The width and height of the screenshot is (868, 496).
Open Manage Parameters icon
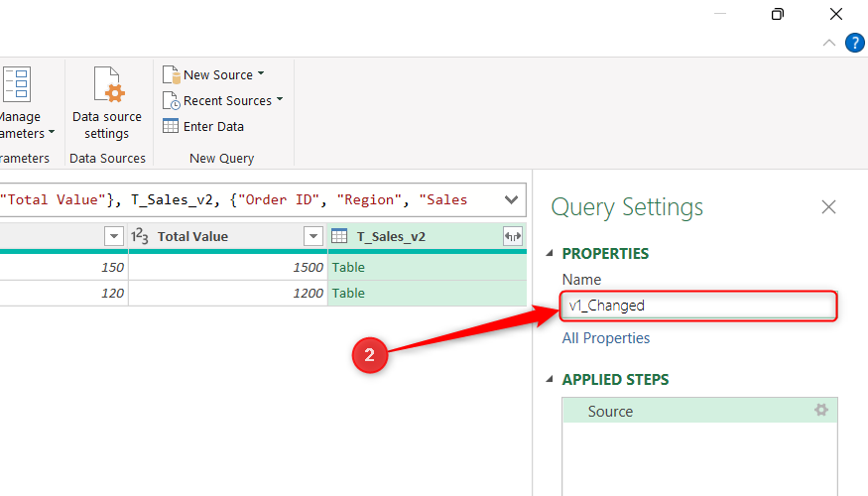pyautogui.click(x=16, y=84)
